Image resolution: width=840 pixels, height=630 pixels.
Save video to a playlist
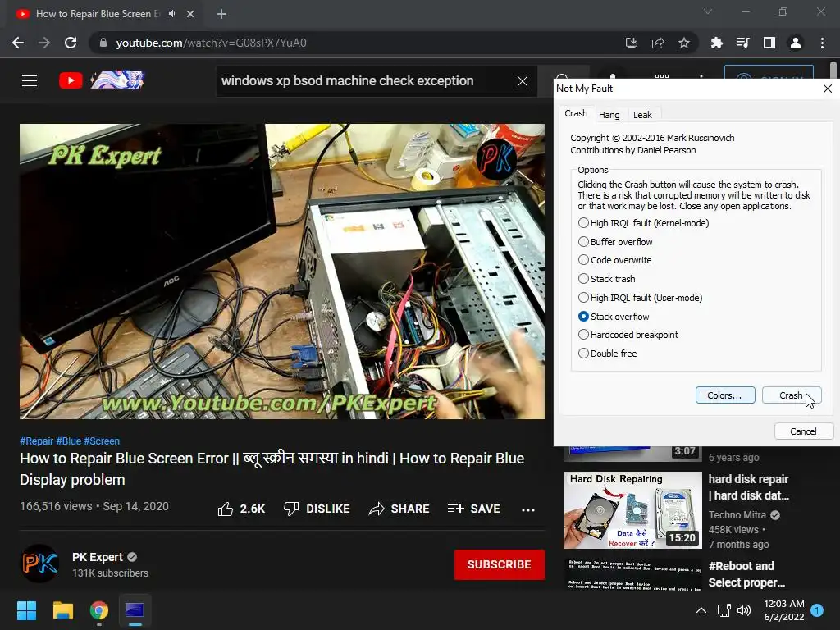474,509
